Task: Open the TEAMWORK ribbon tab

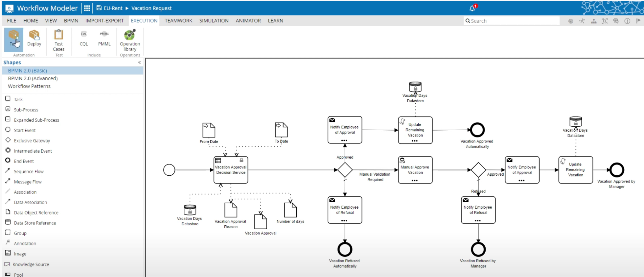Action: tap(178, 20)
